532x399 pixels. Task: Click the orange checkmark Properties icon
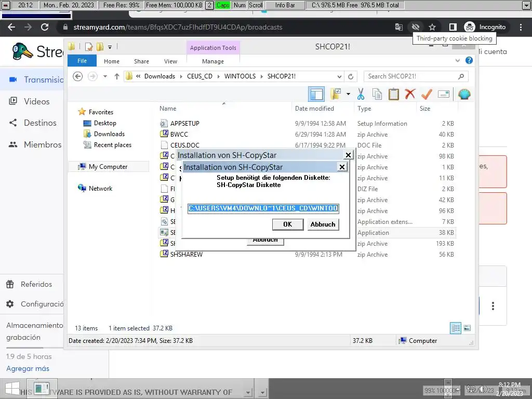coord(427,94)
